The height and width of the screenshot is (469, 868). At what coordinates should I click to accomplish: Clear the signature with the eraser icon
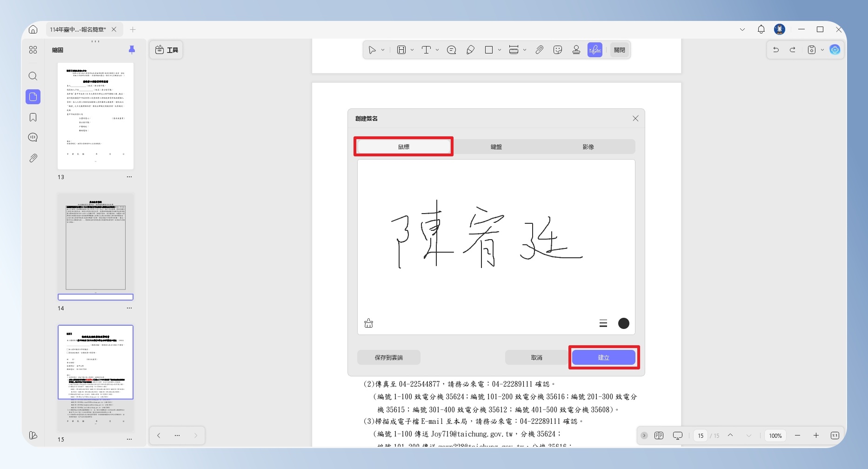click(x=368, y=323)
